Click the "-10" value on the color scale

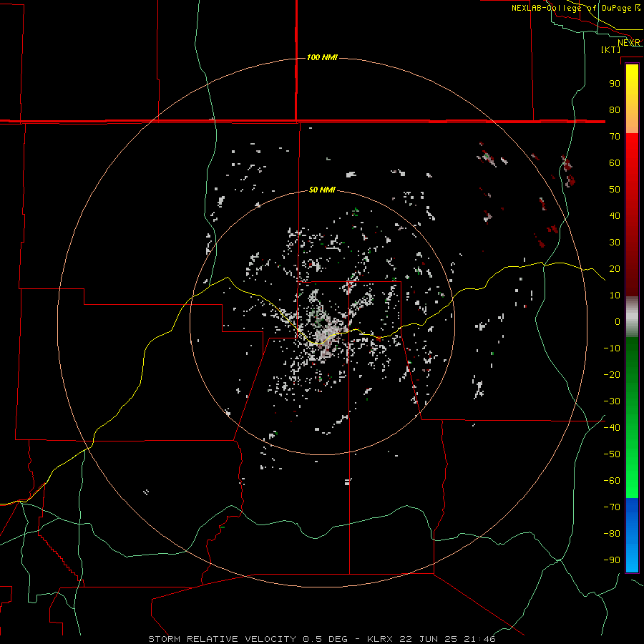click(x=612, y=348)
